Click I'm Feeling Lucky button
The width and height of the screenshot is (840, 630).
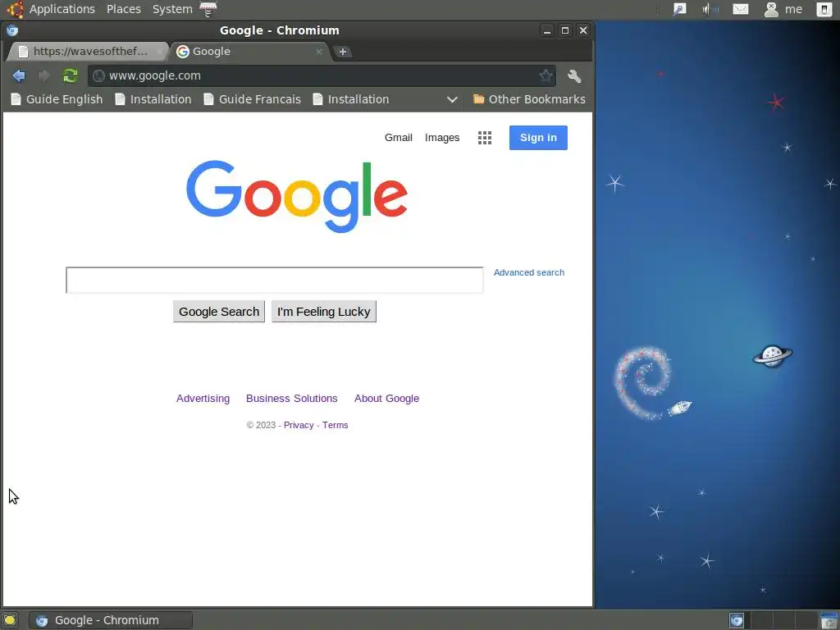click(x=323, y=312)
